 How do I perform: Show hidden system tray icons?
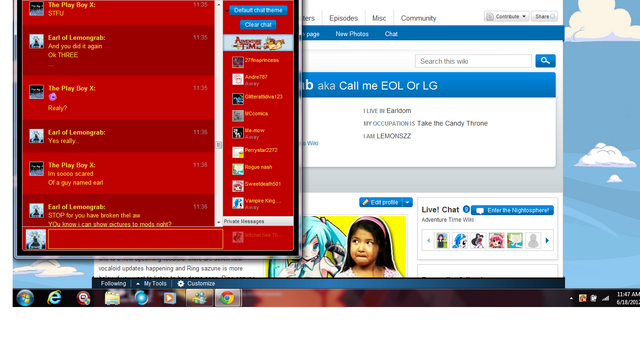point(571,298)
